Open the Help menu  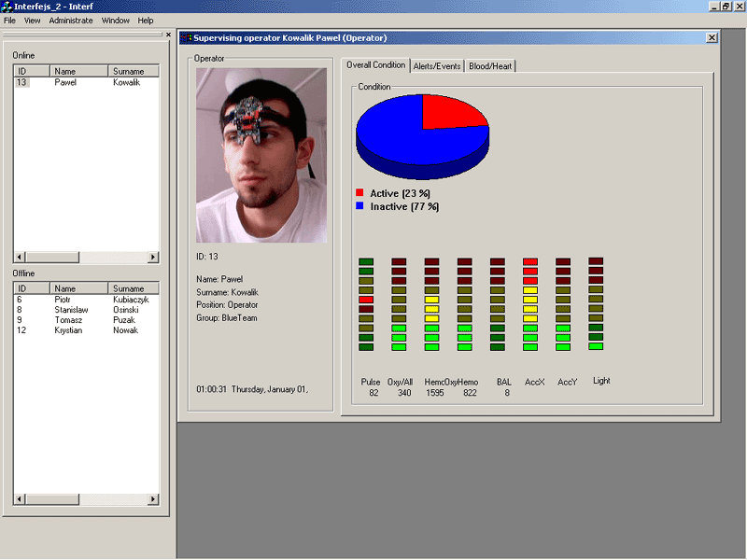(146, 21)
